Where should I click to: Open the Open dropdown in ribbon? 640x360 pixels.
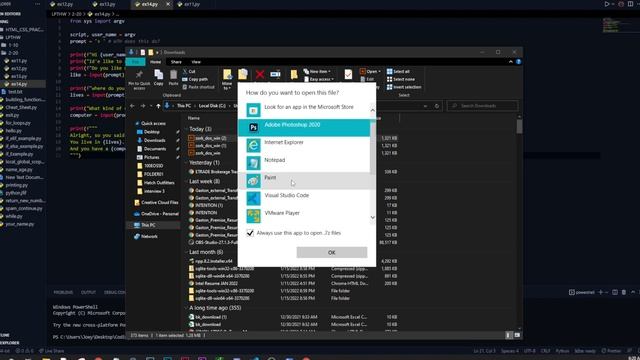pos(370,71)
